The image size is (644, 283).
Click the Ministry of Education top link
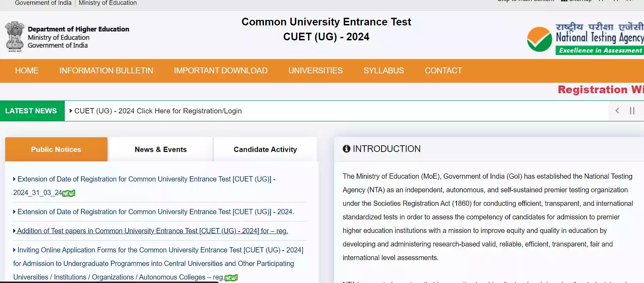pos(108,3)
